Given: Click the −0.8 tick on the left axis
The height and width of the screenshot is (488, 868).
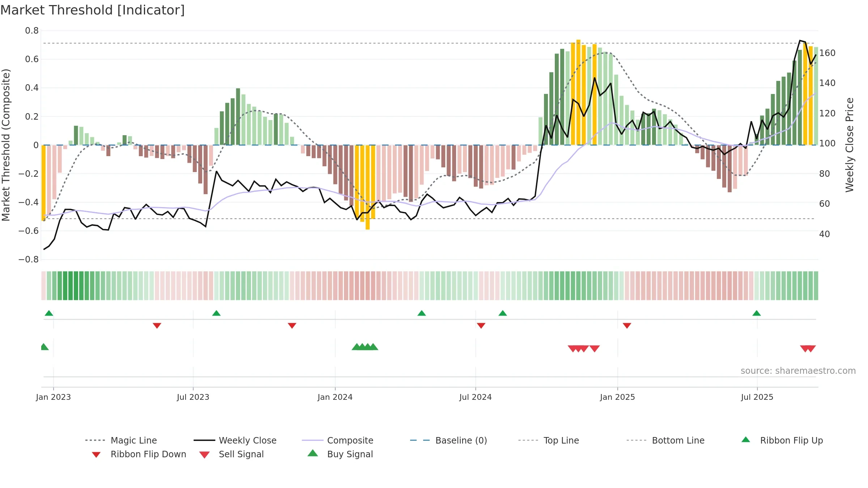Looking at the screenshot, I should coord(29,260).
